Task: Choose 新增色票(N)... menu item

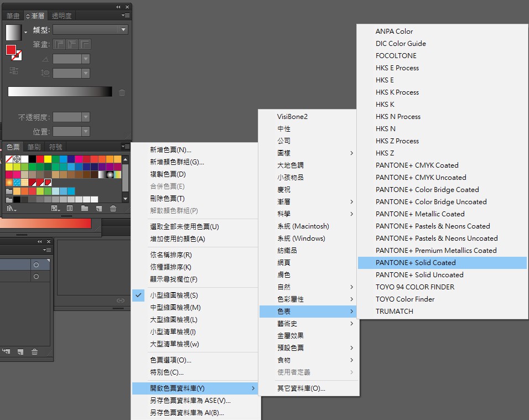Action: [194, 150]
